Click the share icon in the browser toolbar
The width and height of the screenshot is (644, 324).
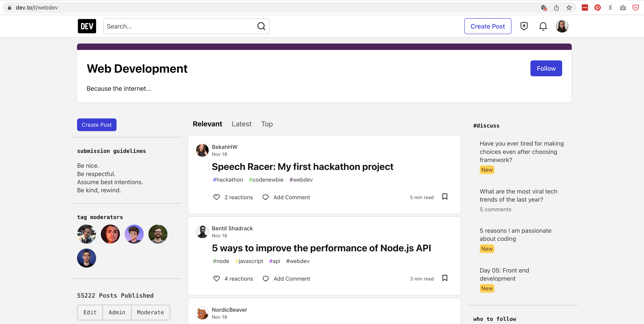coord(556,8)
